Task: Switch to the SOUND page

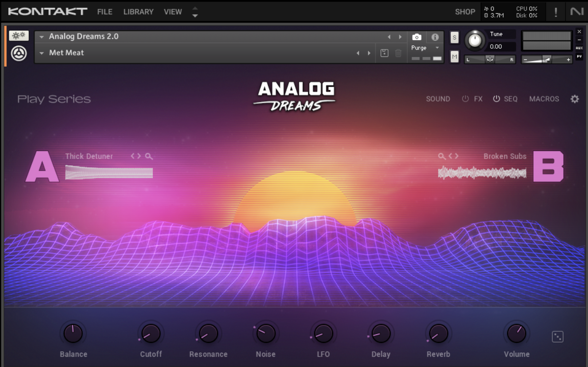Action: click(438, 99)
